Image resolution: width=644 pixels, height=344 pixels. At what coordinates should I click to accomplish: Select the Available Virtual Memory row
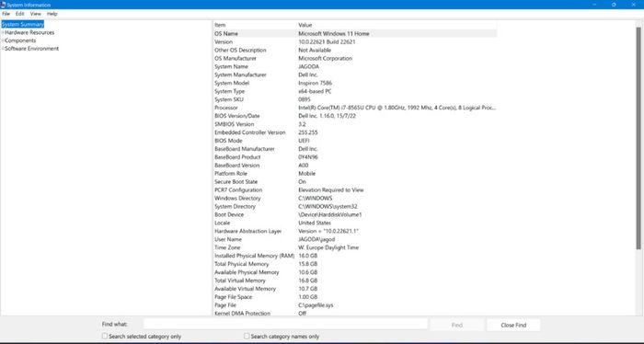355,288
